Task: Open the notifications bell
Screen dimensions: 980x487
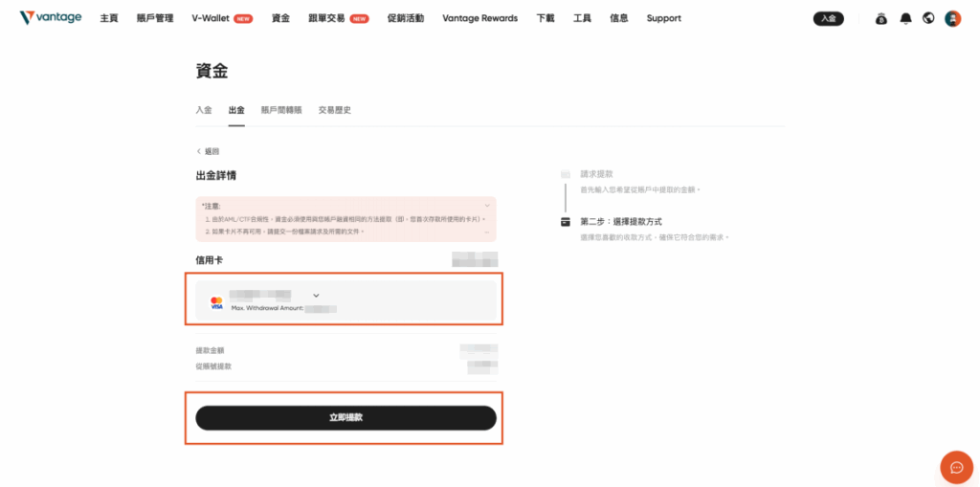Action: 905,19
